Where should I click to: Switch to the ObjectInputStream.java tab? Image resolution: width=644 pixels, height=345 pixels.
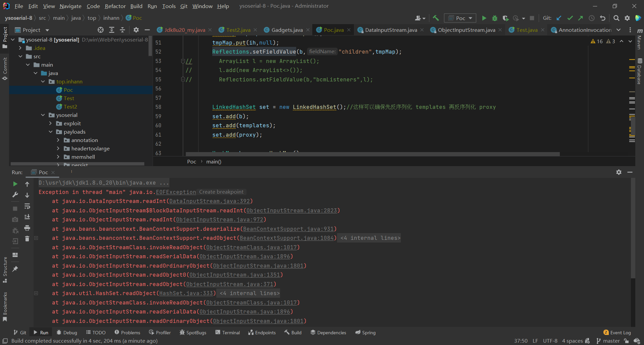(x=466, y=30)
